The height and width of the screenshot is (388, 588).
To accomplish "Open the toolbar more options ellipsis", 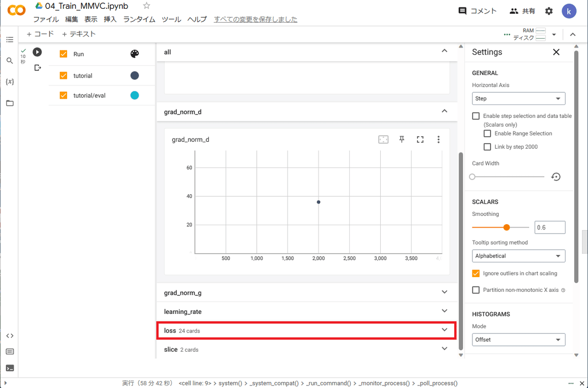I will coord(507,34).
